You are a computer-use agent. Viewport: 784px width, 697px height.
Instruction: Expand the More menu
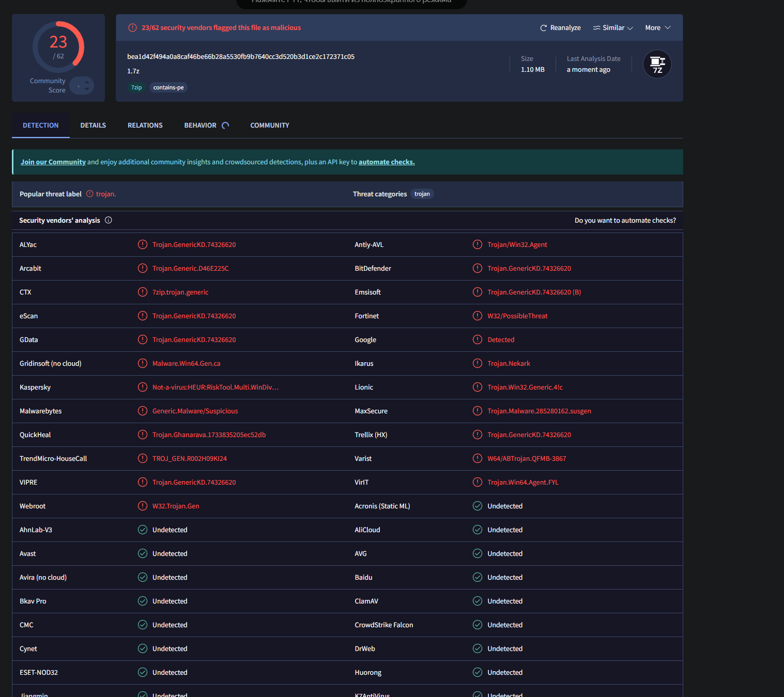point(658,28)
